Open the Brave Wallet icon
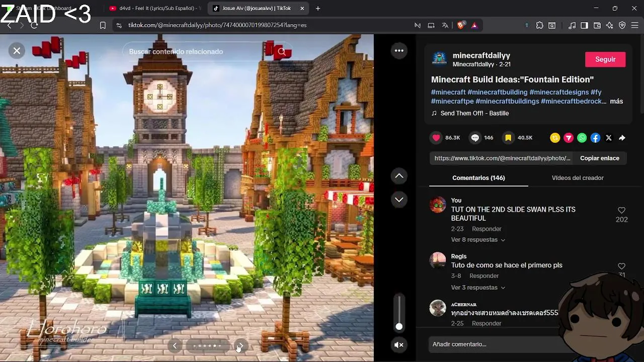The image size is (644, 362). (597, 25)
